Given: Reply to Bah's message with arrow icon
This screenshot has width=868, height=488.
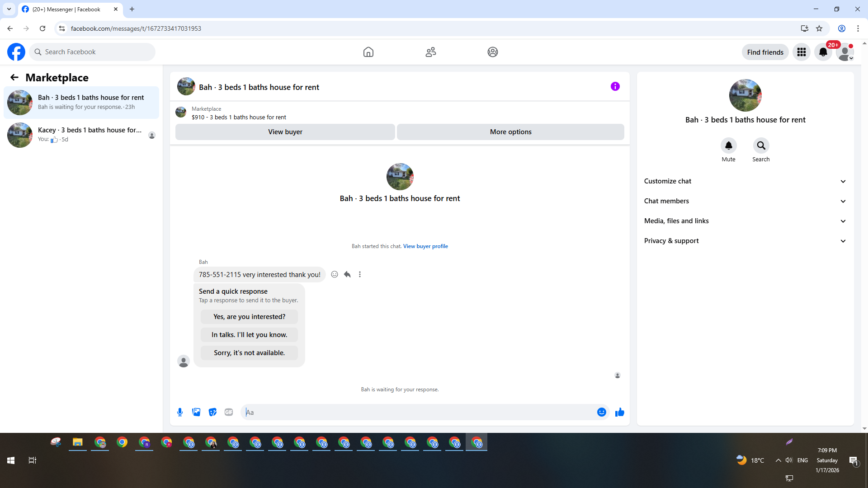Looking at the screenshot, I should 347,274.
